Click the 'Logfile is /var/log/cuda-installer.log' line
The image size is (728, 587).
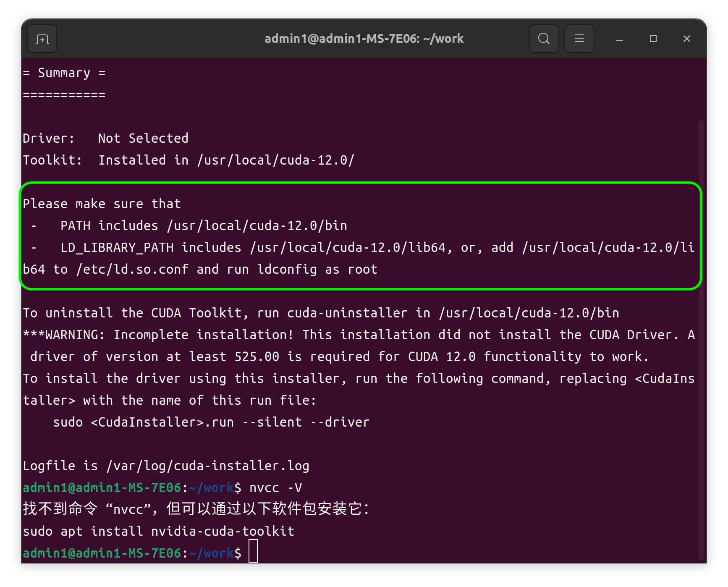166,466
